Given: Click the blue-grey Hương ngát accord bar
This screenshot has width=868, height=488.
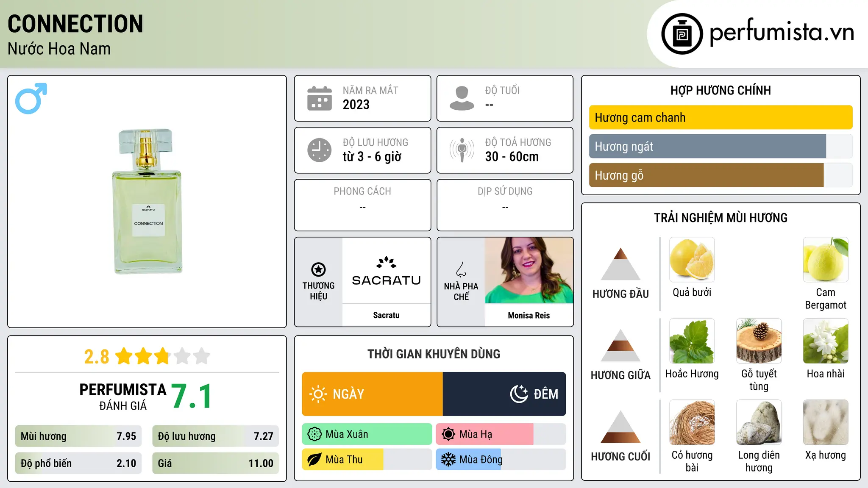Looking at the screenshot, I should pos(708,146).
